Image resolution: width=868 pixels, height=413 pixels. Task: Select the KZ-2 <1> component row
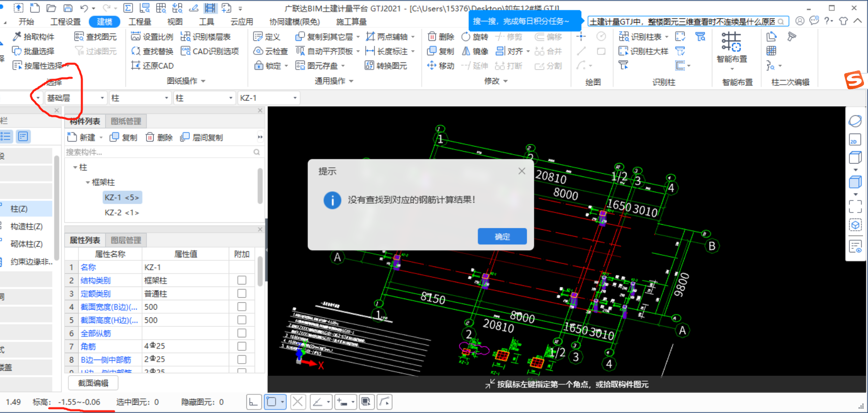122,213
